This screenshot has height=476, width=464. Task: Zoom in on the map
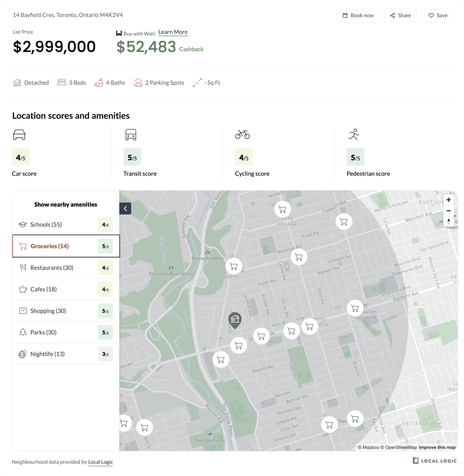pyautogui.click(x=449, y=200)
